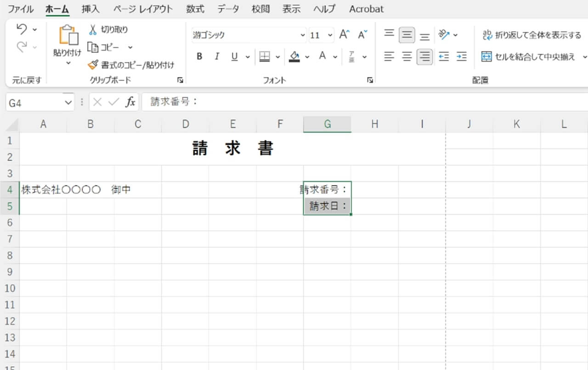The height and width of the screenshot is (370, 588).
Task: Select column G header
Action: tap(327, 125)
